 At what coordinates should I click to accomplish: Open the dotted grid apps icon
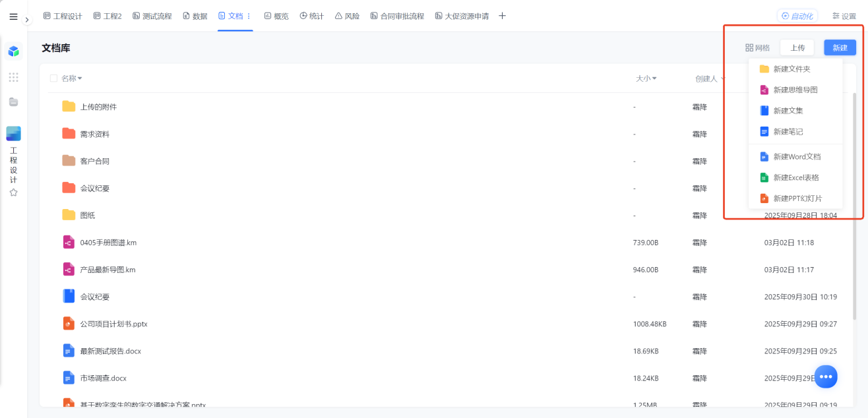tap(13, 77)
